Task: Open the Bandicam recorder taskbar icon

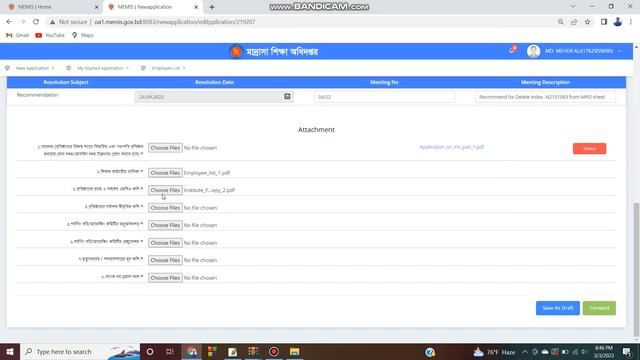Action: pos(274,351)
